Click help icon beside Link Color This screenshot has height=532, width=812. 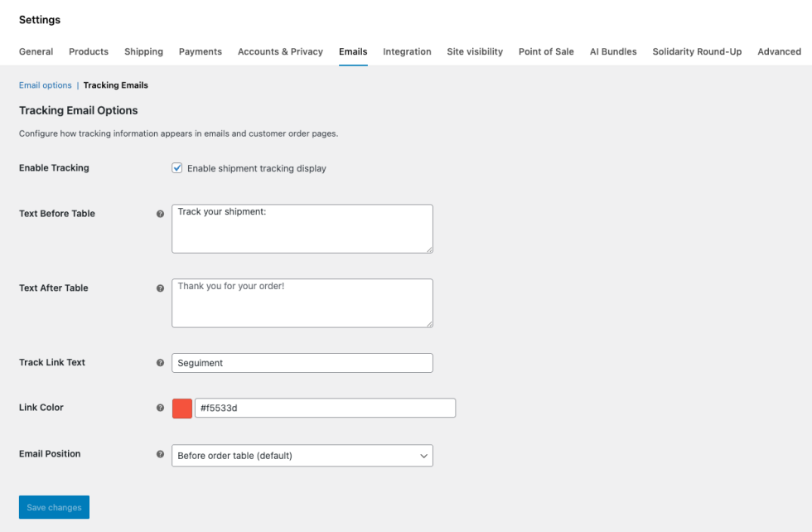click(160, 408)
